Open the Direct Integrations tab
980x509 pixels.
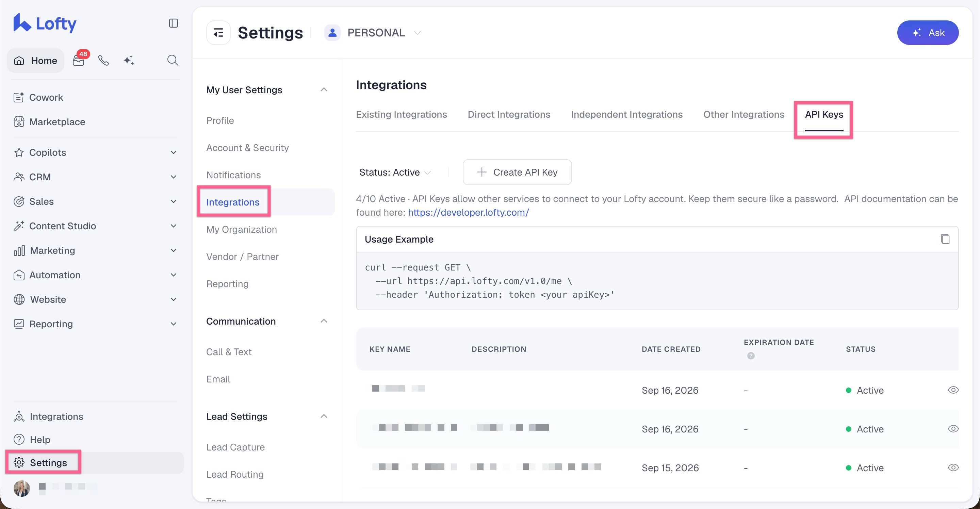click(509, 115)
